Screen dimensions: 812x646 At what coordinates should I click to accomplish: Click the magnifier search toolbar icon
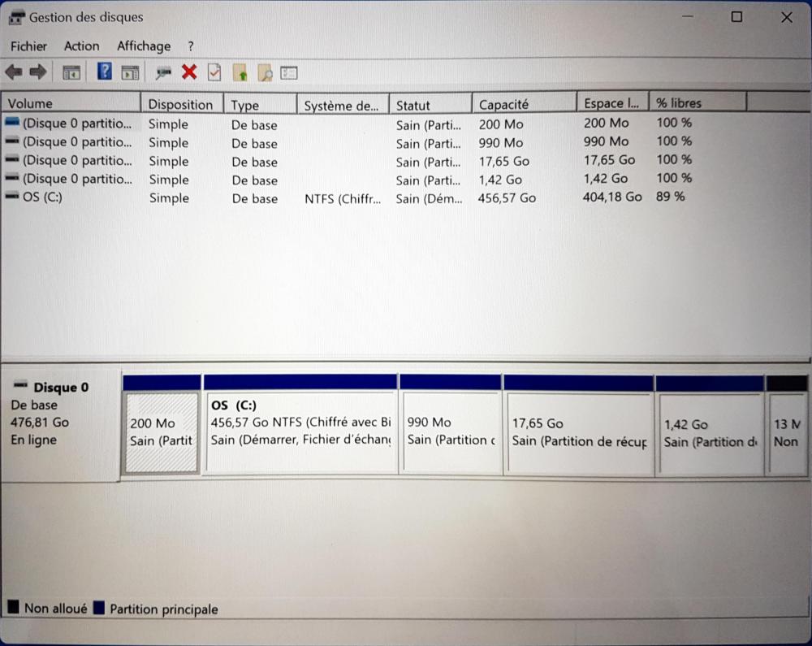tap(265, 73)
